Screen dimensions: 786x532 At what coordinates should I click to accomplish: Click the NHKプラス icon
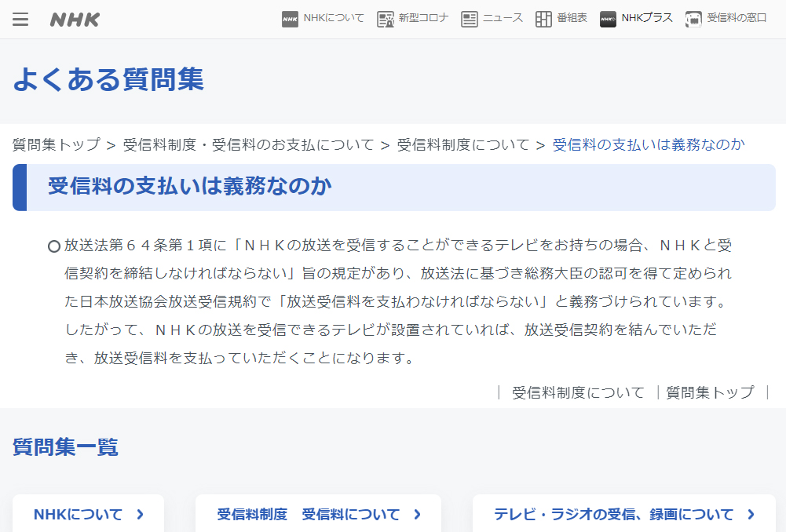(x=608, y=19)
